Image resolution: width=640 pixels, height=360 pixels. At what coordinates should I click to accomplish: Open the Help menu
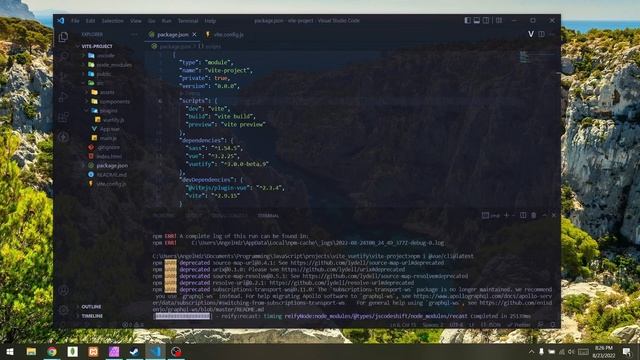210,20
